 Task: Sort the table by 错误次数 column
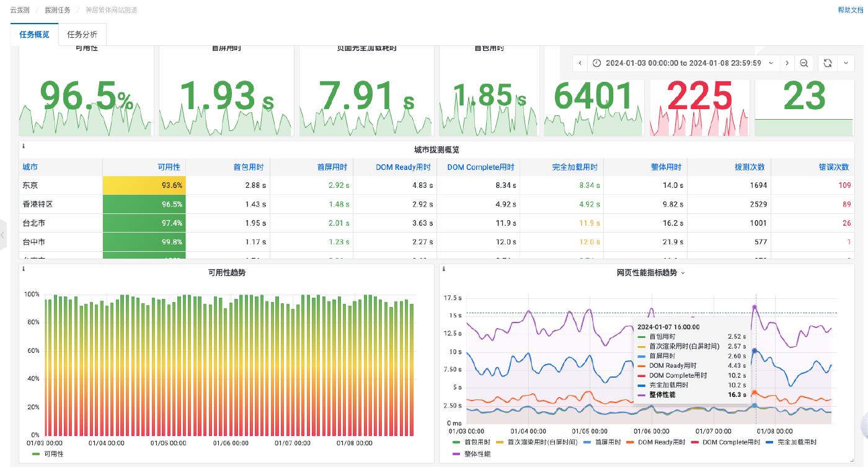833,167
